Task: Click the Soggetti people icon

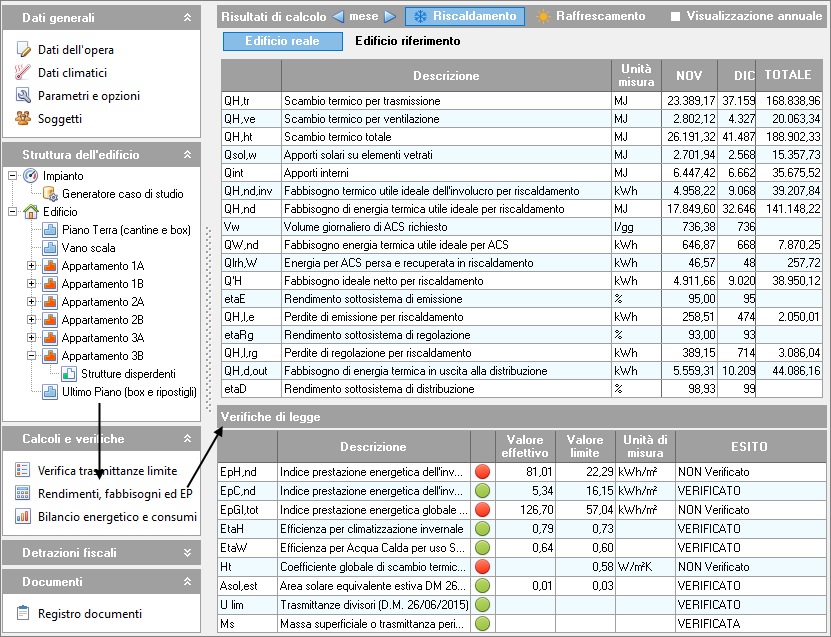Action: (x=23, y=119)
